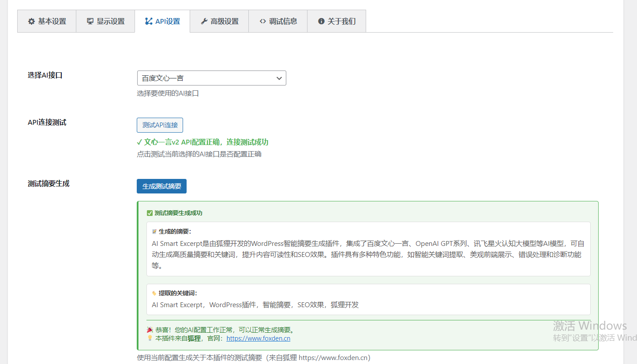Click the wrench icon on 高级设置 tab
The height and width of the screenshot is (364, 637).
(x=204, y=21)
